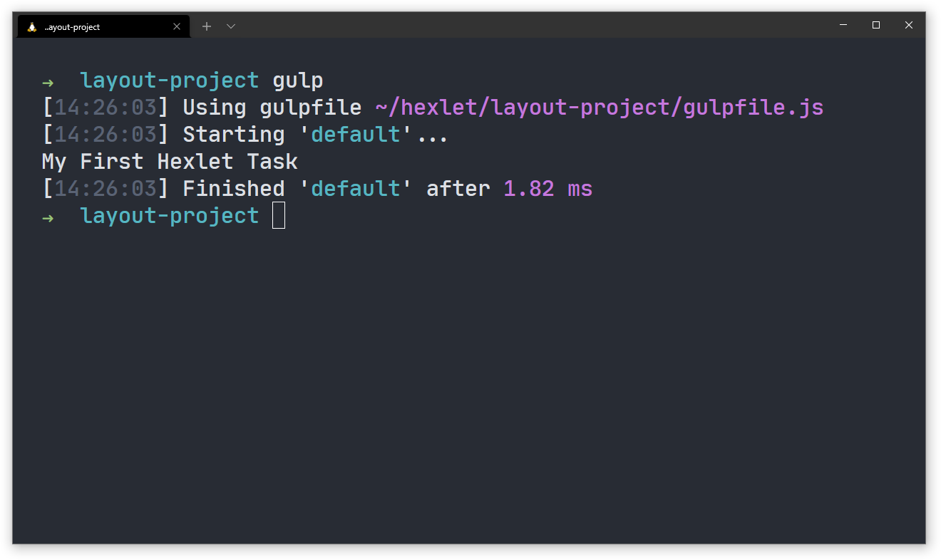
Task: Click the My First Hexlet Task output line
Action: point(169,161)
